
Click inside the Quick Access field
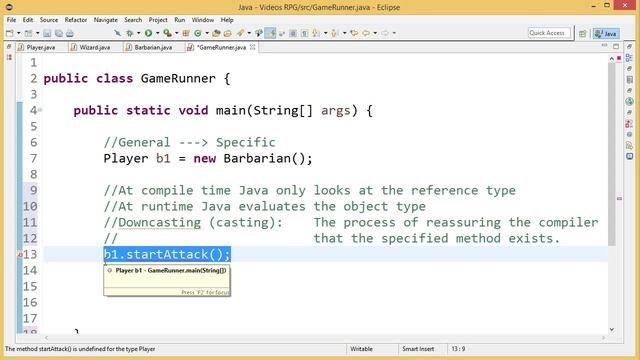[549, 33]
